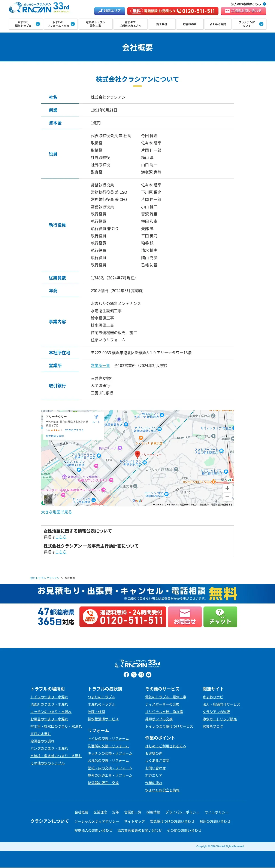This screenshot has height=868, width=275.
Task: Click the カトリック菊名教会 church marker
Action: (176, 469)
